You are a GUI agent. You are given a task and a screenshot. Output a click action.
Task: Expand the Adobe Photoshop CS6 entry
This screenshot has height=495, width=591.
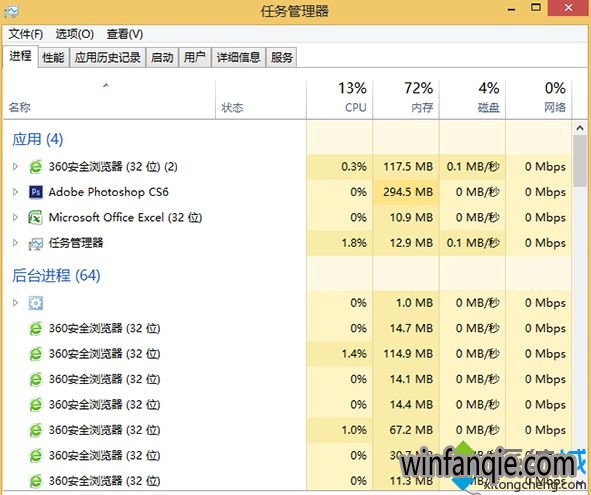15,192
